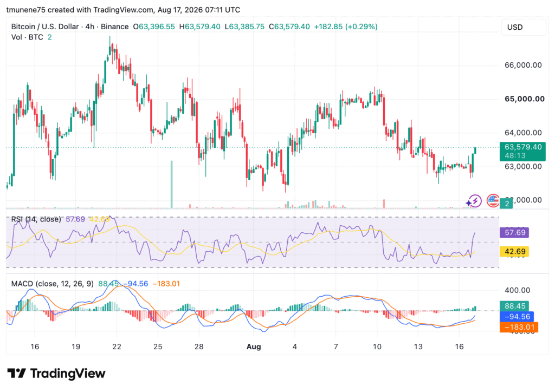Click the date 25 on time axis

[158, 347]
